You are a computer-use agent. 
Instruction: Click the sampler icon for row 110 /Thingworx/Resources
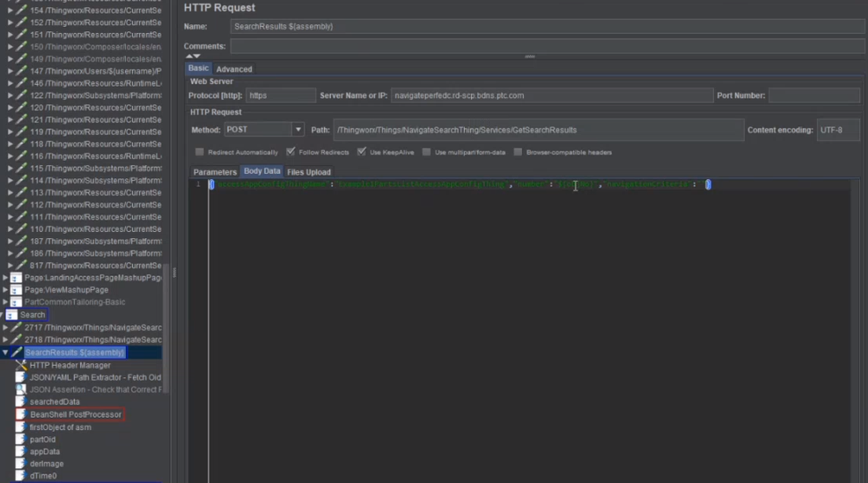click(21, 229)
